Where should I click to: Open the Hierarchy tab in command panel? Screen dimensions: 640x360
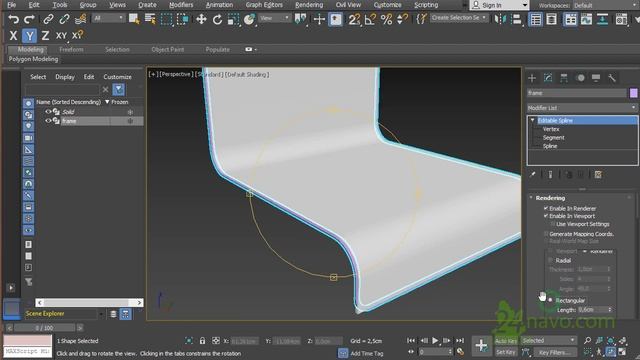[x=564, y=78]
